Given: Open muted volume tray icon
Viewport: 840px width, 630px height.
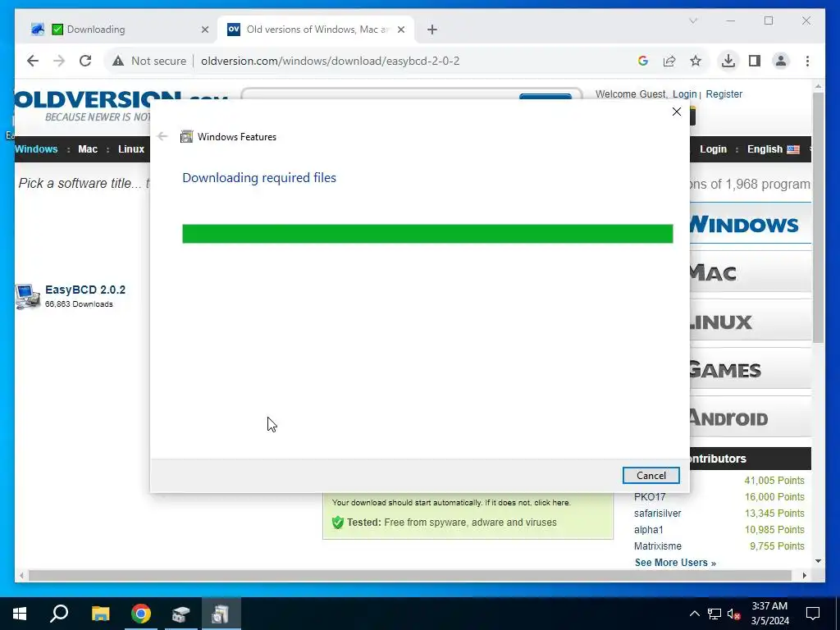Looking at the screenshot, I should 734,614.
